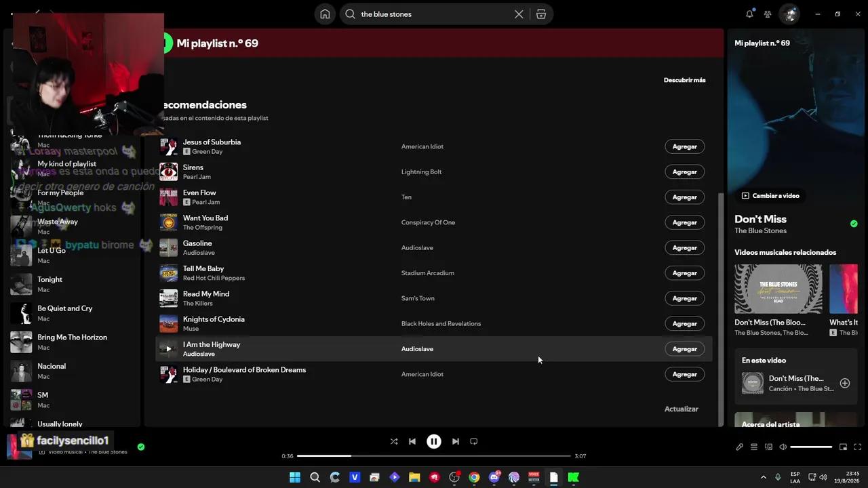Add Tell Me Baby to playlist
Viewport: 868px width, 488px height.
pyautogui.click(x=684, y=273)
